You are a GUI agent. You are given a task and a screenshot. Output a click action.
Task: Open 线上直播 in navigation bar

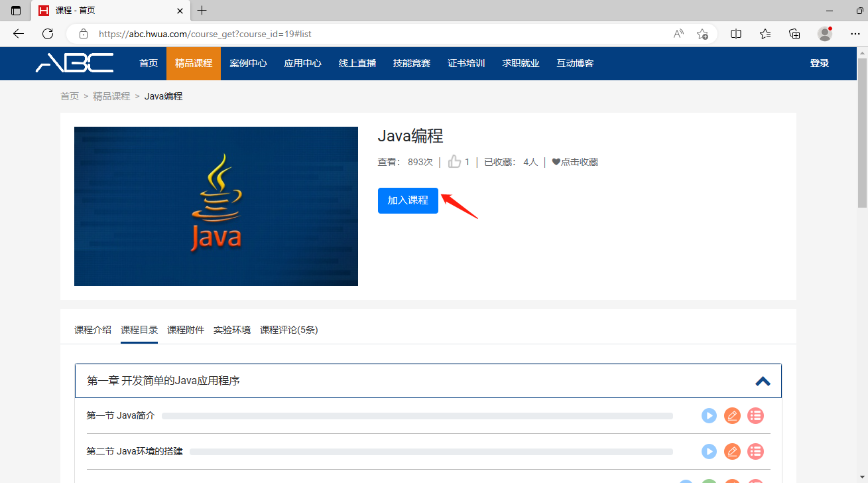click(357, 63)
